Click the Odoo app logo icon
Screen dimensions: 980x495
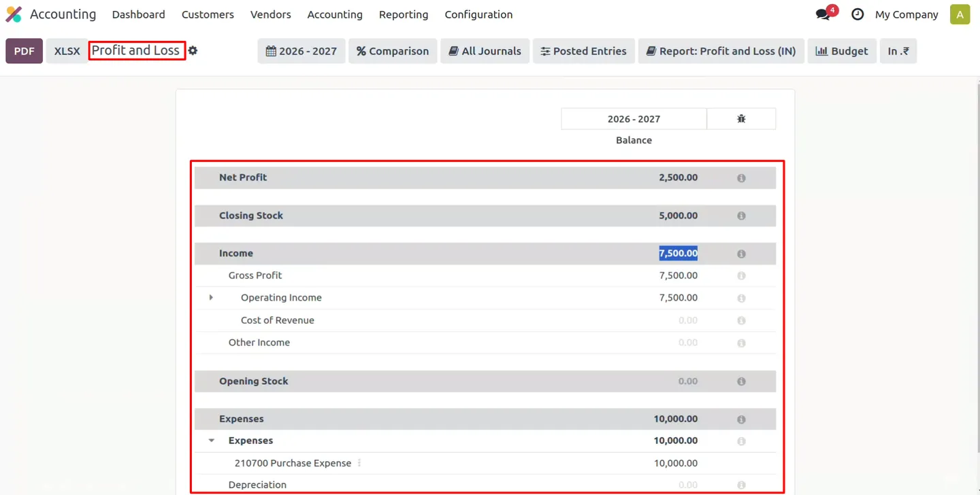pyautogui.click(x=14, y=14)
